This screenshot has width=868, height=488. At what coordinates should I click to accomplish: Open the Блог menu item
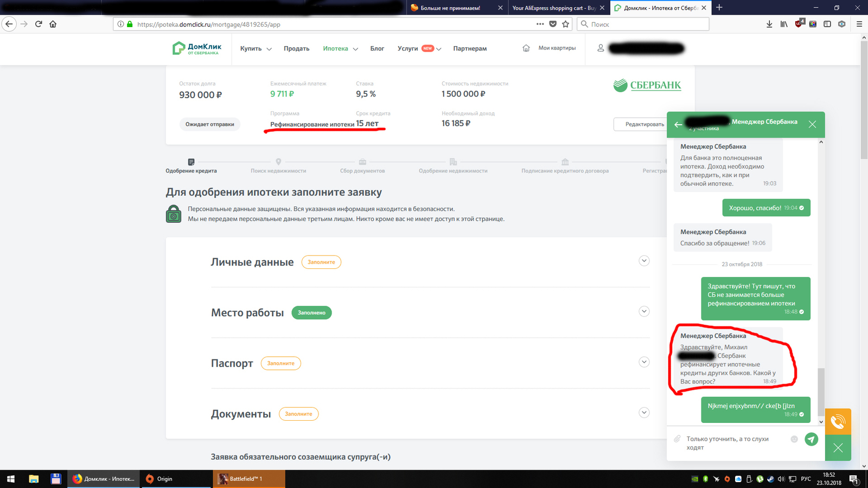377,48
